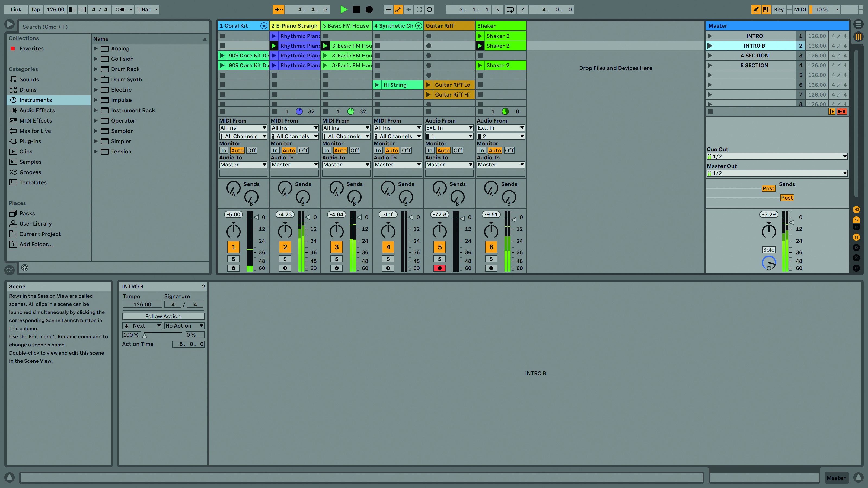This screenshot has width=868, height=488.
Task: Toggle the Computer MIDI Keyboard icon
Action: click(766, 9)
